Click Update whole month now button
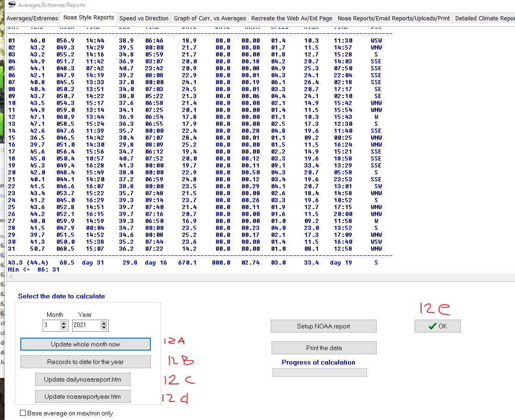The width and height of the screenshot is (515, 420). (86, 344)
